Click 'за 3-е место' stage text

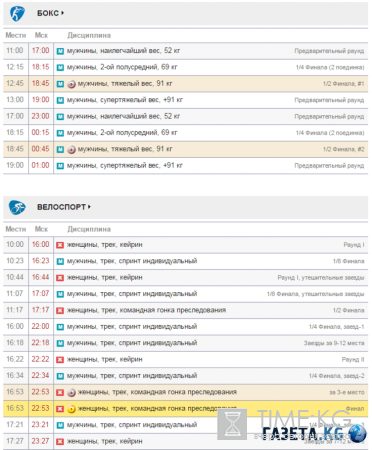347,393
